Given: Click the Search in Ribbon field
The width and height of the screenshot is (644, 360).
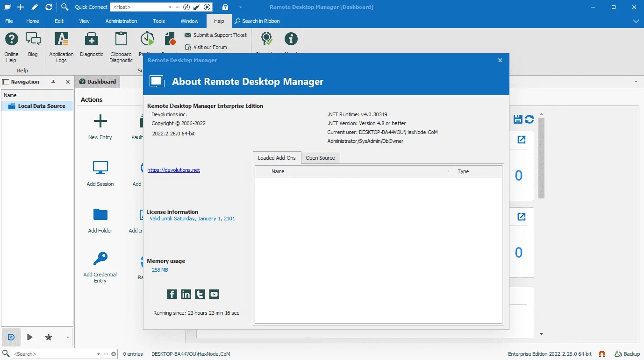Looking at the screenshot, I should 257,21.
